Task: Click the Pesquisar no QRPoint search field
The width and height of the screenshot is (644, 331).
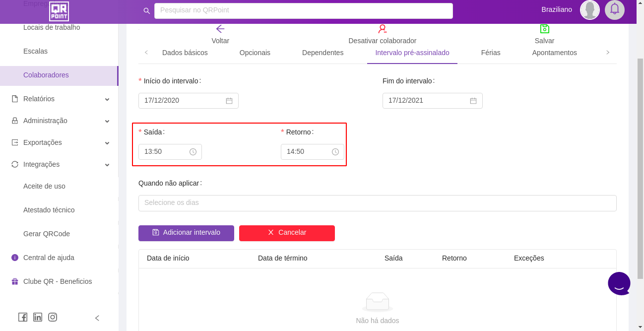Action: tap(303, 10)
